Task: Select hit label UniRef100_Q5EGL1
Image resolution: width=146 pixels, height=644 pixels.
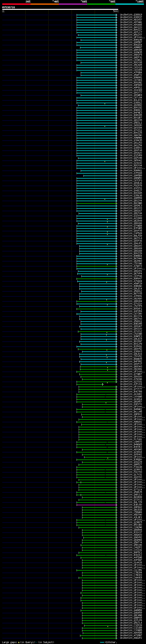Action: click(131, 123)
